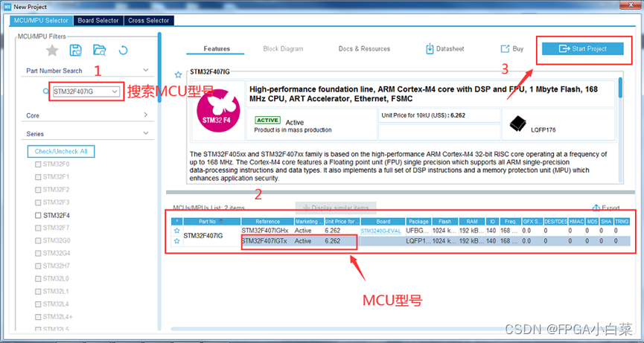The width and height of the screenshot is (644, 343).
Task: Sort by the Unit Price column header
Action: [342, 222]
